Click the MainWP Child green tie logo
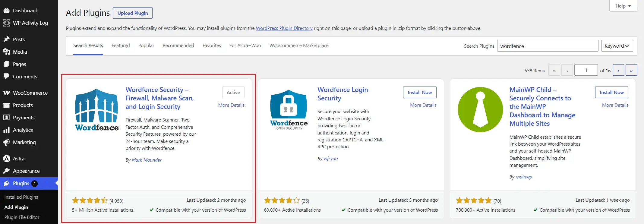Viewport: 644px width, 224px height. point(480,109)
